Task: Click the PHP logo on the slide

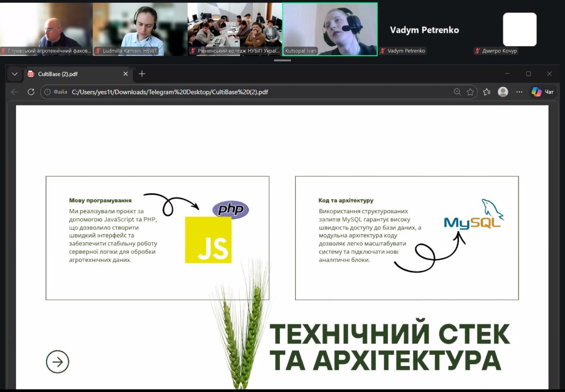Action: click(x=230, y=209)
